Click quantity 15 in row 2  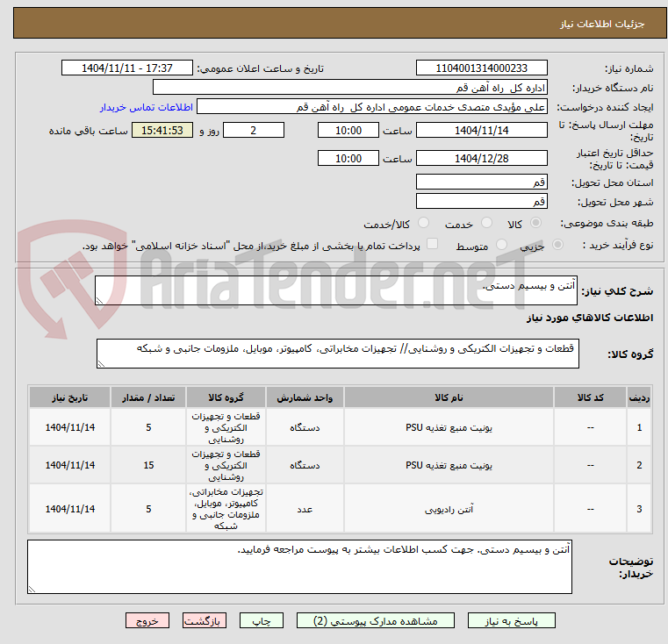tap(148, 465)
